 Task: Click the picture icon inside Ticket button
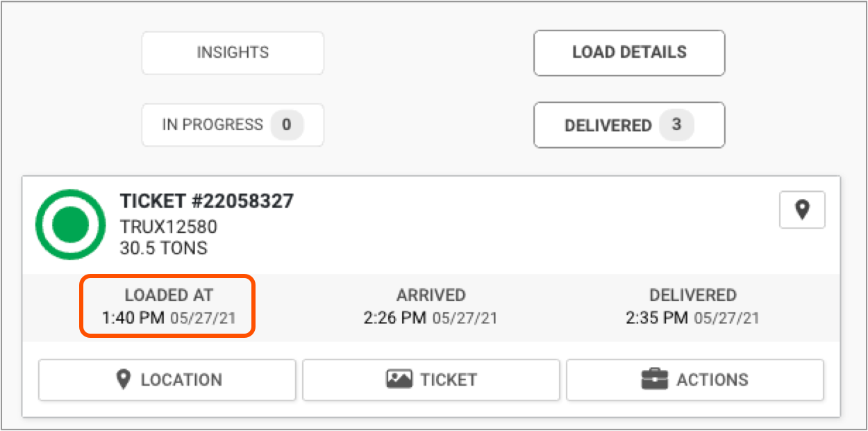(x=399, y=380)
